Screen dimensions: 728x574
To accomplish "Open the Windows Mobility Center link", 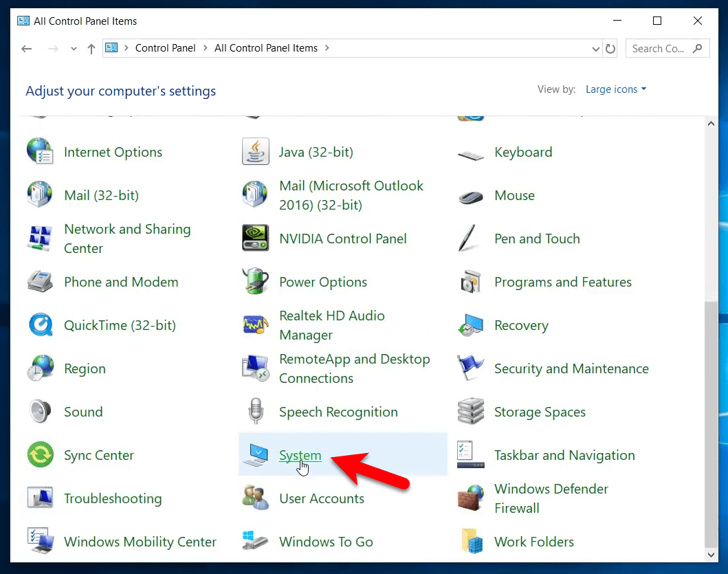I will pos(140,542).
